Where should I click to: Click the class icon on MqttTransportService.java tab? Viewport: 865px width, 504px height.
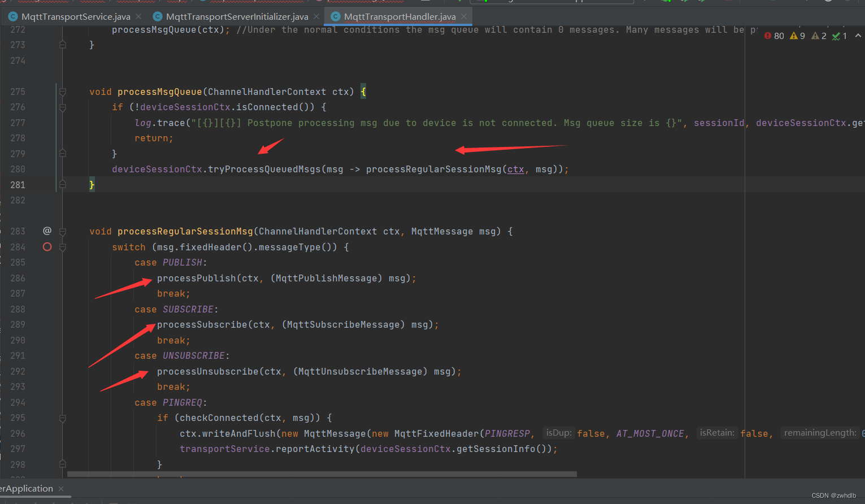13,17
